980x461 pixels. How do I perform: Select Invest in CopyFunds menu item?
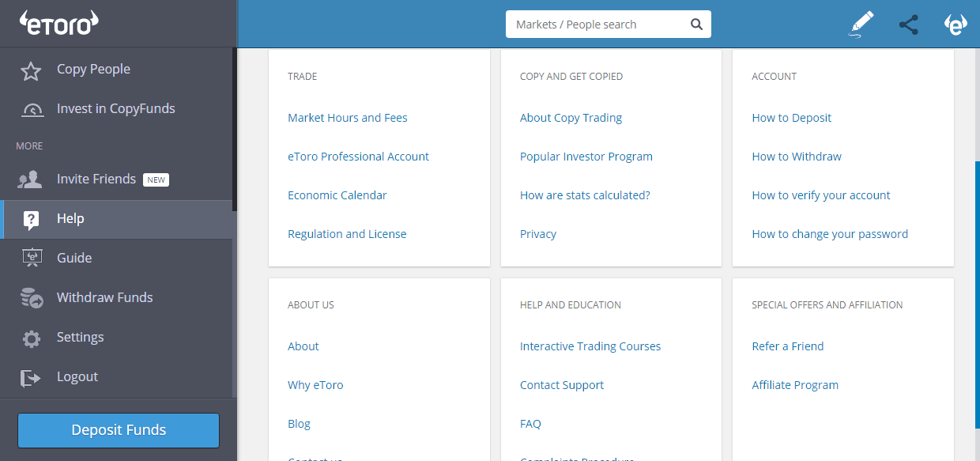[117, 108]
